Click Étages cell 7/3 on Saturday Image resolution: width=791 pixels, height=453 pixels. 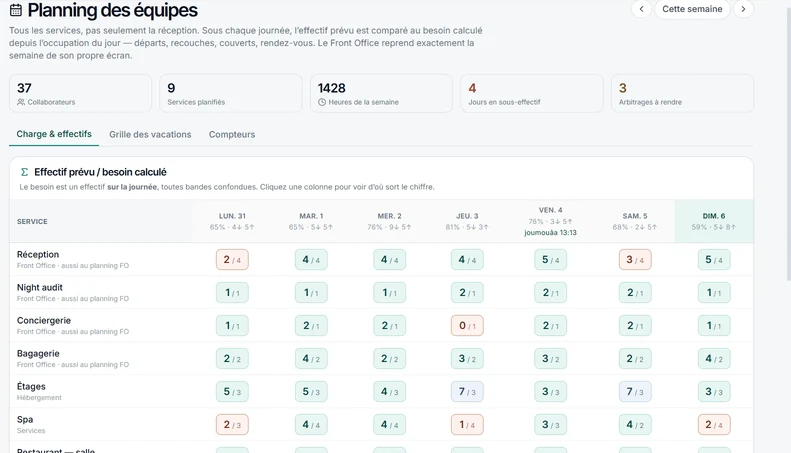(x=635, y=391)
